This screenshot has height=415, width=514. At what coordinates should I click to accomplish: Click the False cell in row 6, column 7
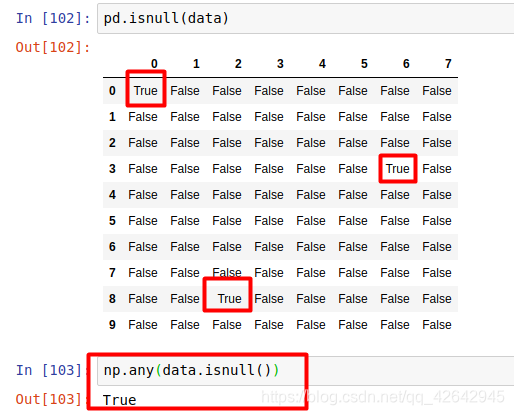point(437,247)
